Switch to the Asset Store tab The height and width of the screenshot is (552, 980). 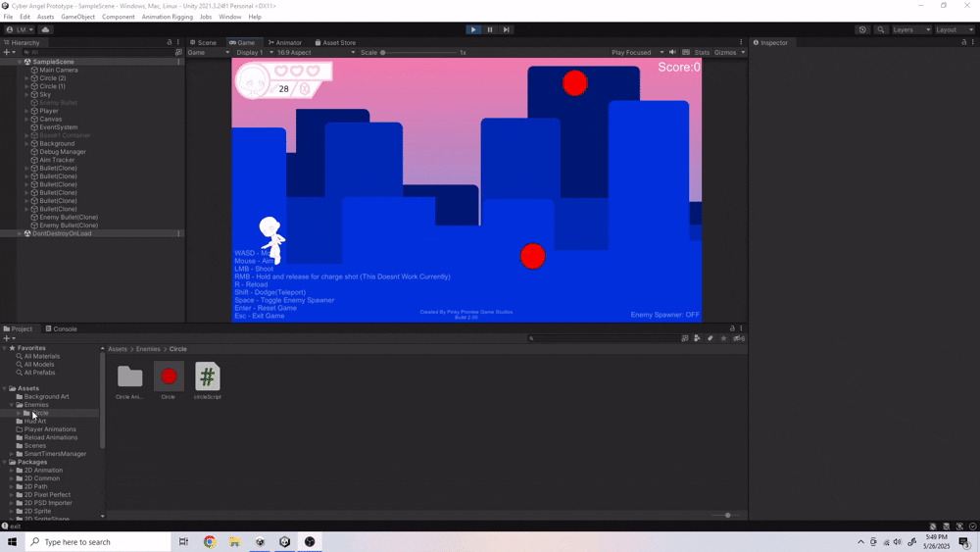(x=335, y=42)
